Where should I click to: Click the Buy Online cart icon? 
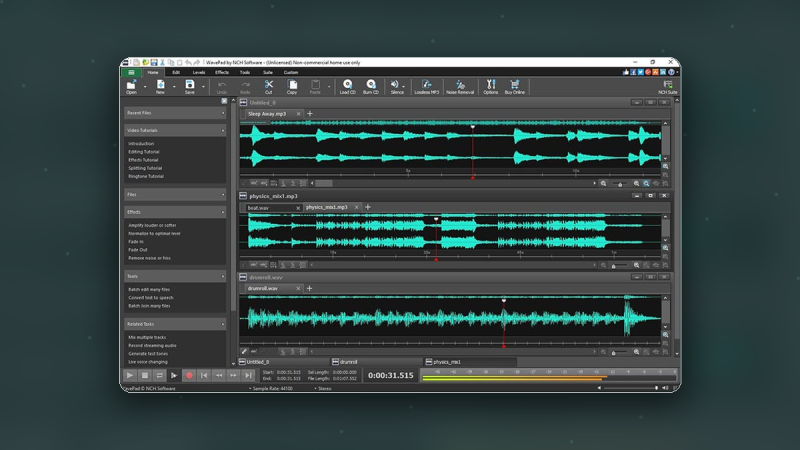pyautogui.click(x=515, y=86)
